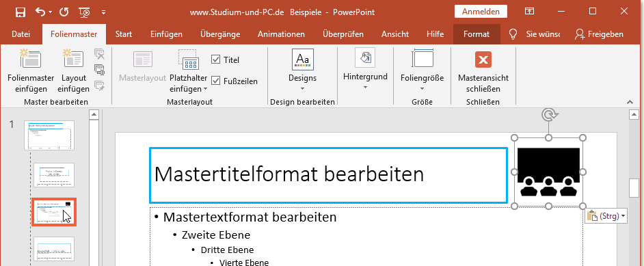Click the main vertical scrollbar thumb
This screenshot has width=644, height=266.
pyautogui.click(x=634, y=188)
